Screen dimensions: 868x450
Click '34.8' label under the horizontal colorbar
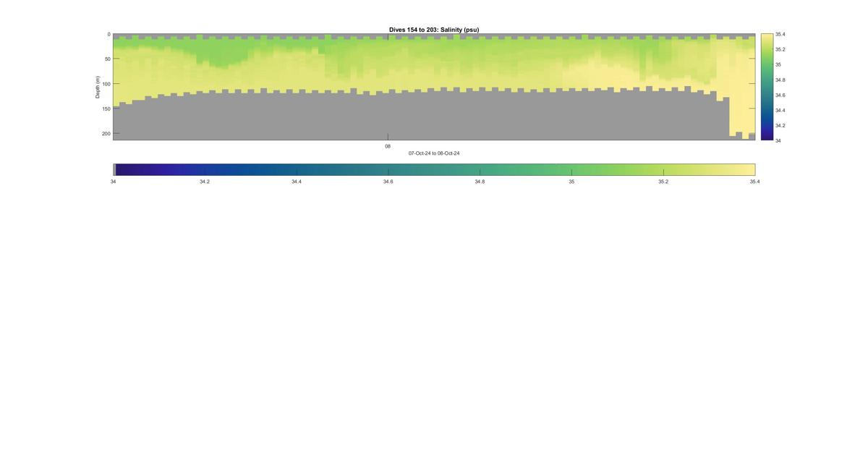[x=480, y=182]
